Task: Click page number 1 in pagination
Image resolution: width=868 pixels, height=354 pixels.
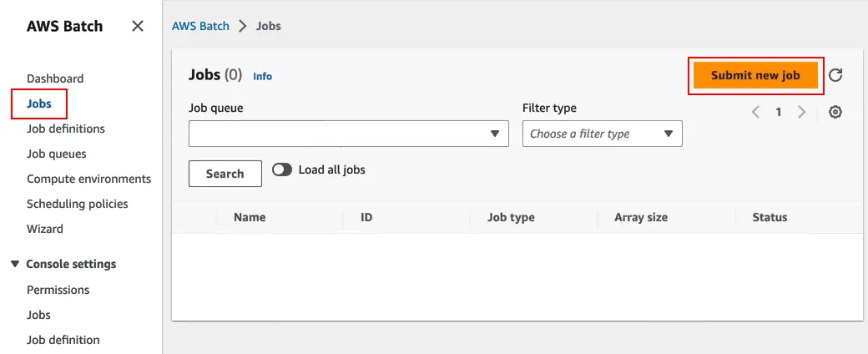Action: point(779,112)
